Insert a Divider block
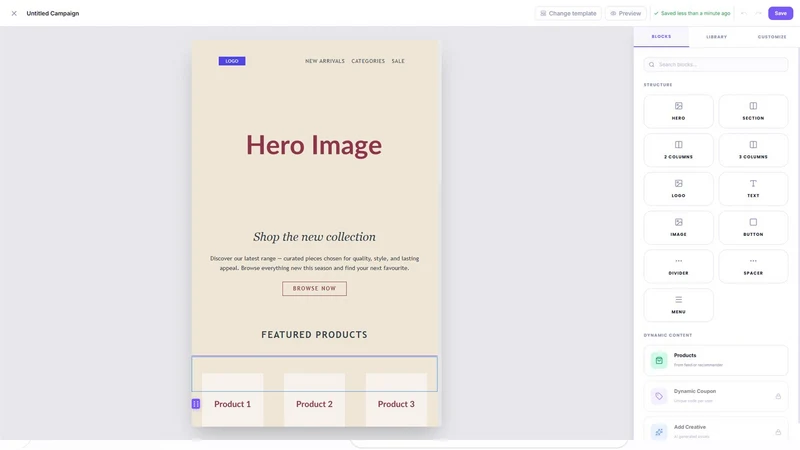The image size is (800, 450). [678, 266]
